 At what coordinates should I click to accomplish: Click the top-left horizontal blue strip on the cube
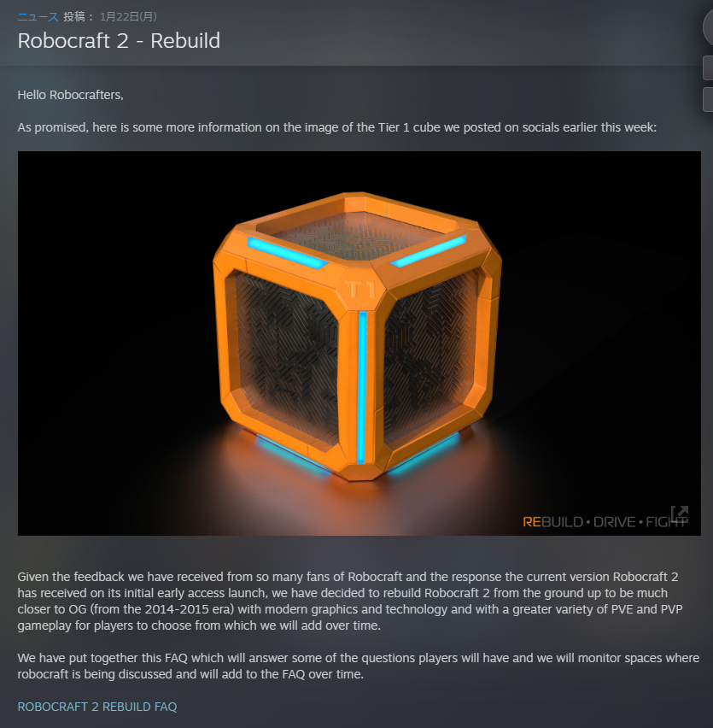click(x=288, y=253)
